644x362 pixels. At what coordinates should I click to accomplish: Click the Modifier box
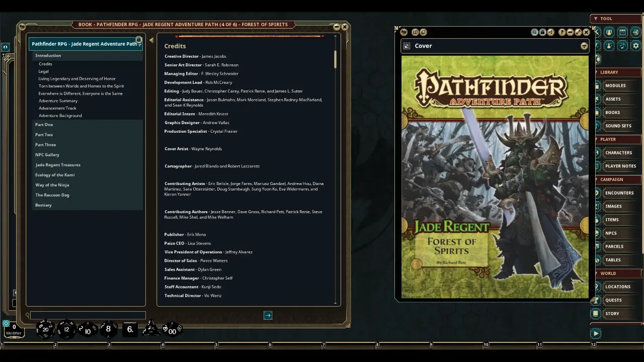point(14,329)
